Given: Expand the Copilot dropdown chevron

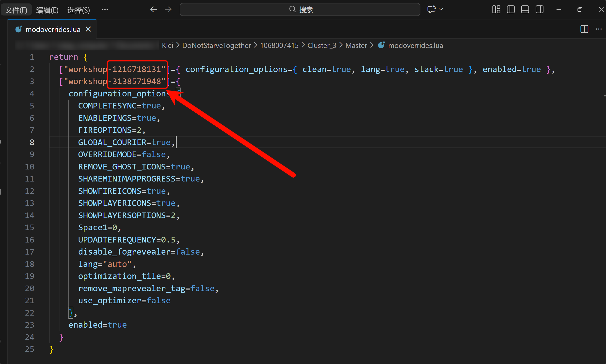Looking at the screenshot, I should coord(441,10).
